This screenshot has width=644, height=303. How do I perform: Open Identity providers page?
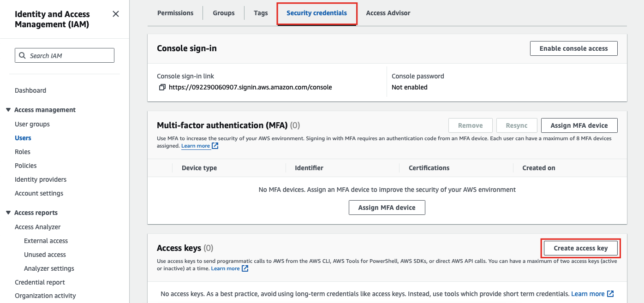pos(41,179)
